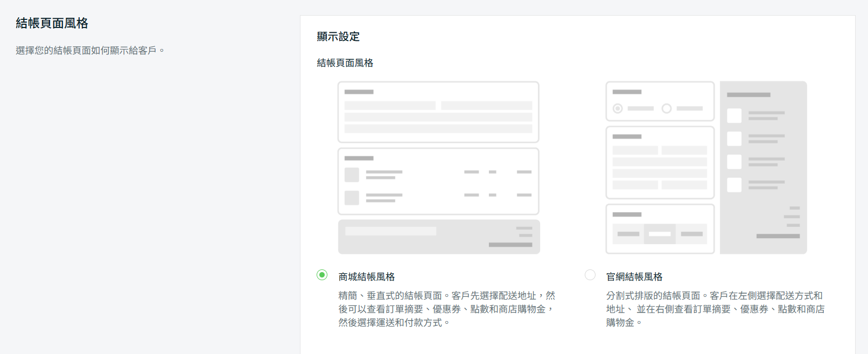Click the order items card in the vertical layout preview

click(438, 182)
